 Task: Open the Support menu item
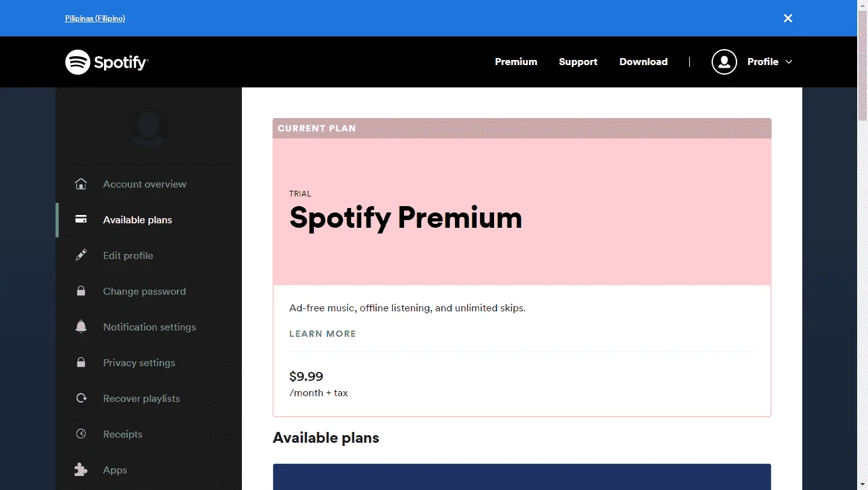point(578,62)
